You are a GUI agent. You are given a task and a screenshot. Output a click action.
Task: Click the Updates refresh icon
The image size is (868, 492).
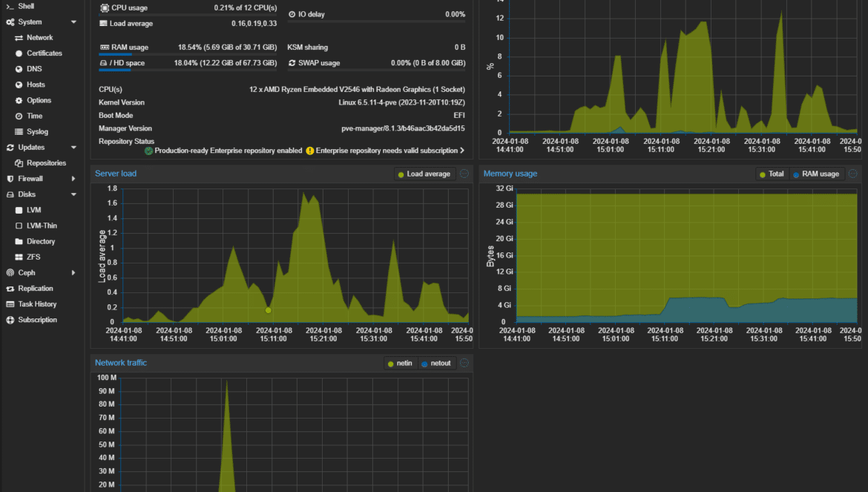[x=10, y=148]
